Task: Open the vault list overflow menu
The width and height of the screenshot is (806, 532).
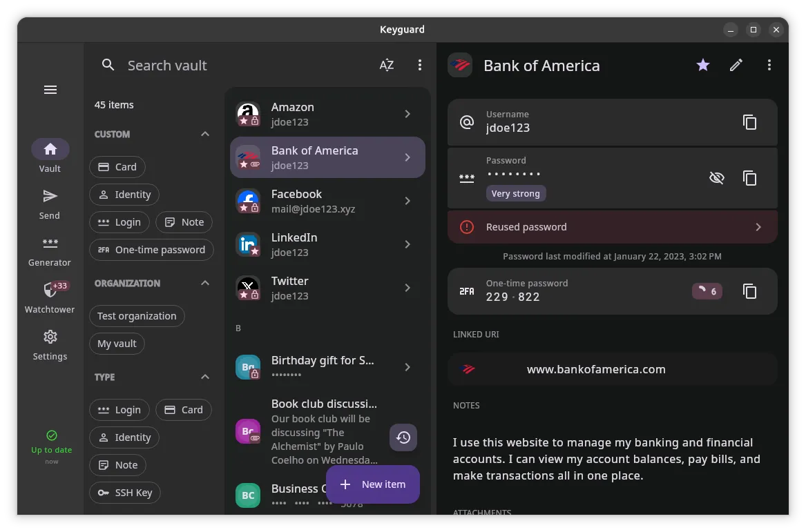Action: pyautogui.click(x=419, y=66)
